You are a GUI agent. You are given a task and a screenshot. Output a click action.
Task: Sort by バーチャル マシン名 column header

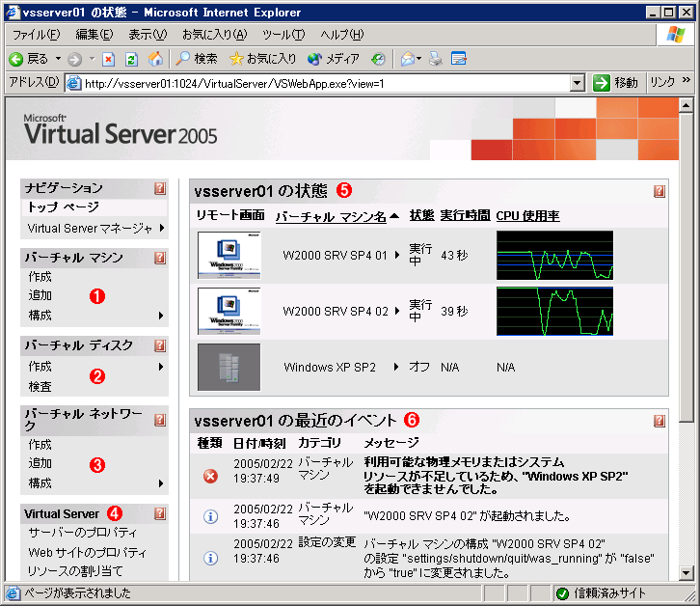tap(331, 216)
